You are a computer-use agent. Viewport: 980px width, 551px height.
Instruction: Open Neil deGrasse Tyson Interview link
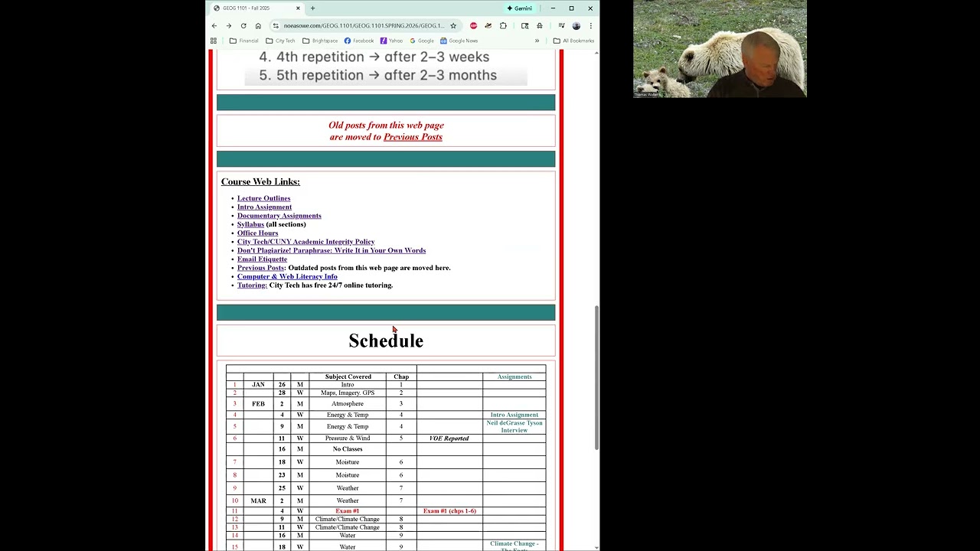[514, 426]
